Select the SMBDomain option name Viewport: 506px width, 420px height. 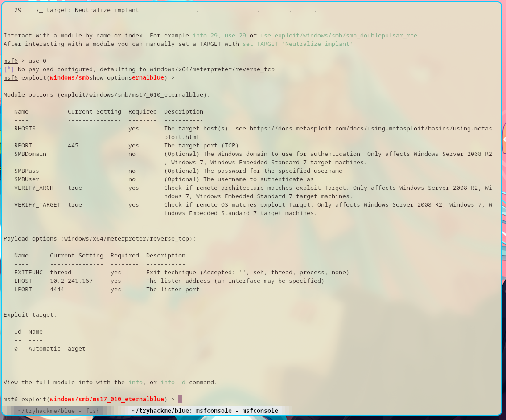tap(30, 154)
